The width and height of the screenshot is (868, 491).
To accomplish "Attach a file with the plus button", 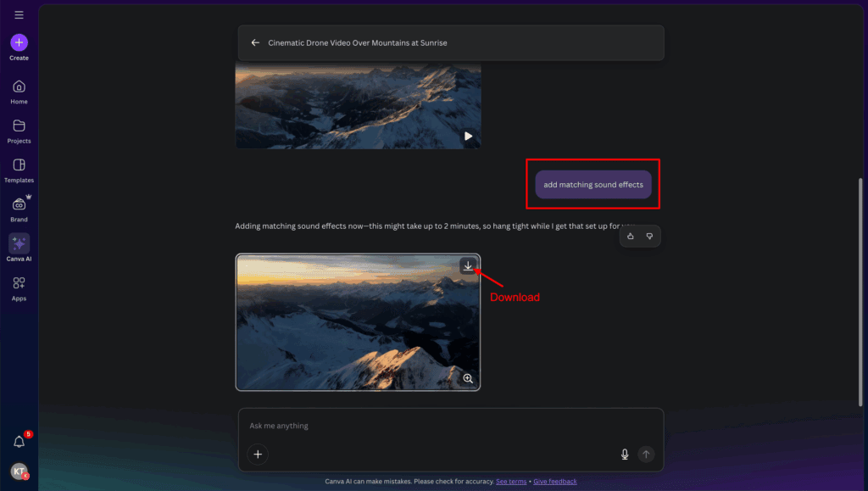I will point(258,455).
